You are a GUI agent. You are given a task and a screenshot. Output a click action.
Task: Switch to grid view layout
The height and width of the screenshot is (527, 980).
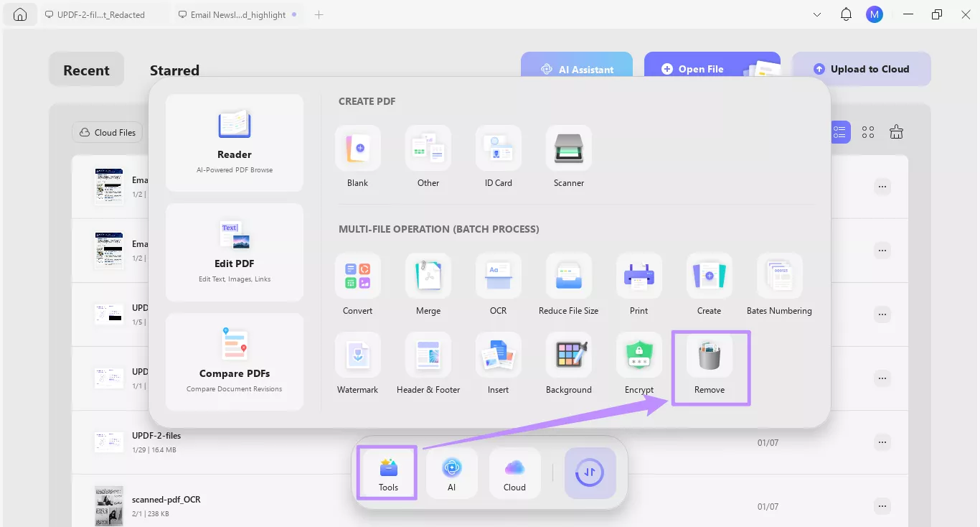pos(868,132)
